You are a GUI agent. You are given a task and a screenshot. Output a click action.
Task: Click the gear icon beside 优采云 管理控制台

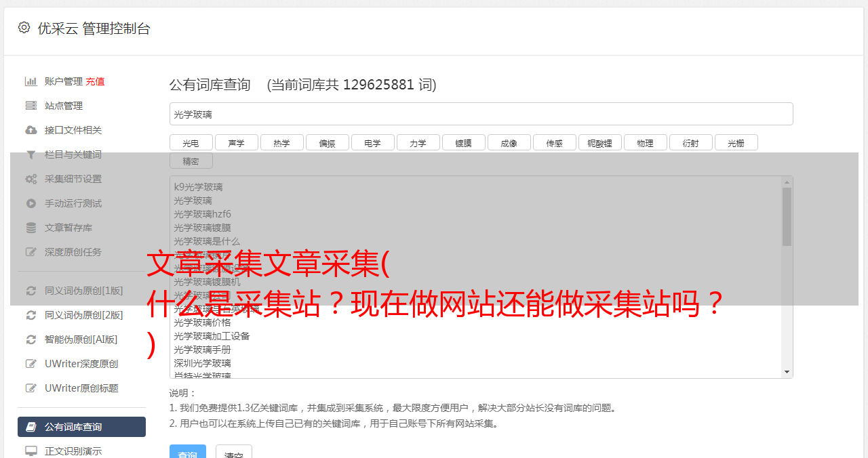point(24,28)
